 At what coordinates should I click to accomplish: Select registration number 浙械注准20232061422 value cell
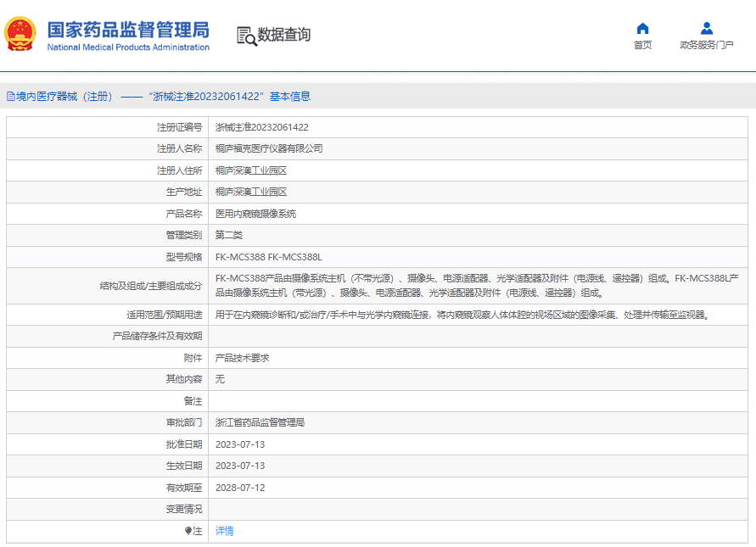pos(262,127)
